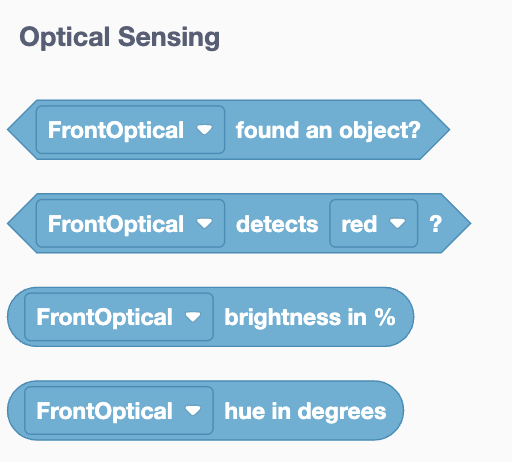
Task: Expand the red color dropdown arrow
Action: click(x=397, y=223)
